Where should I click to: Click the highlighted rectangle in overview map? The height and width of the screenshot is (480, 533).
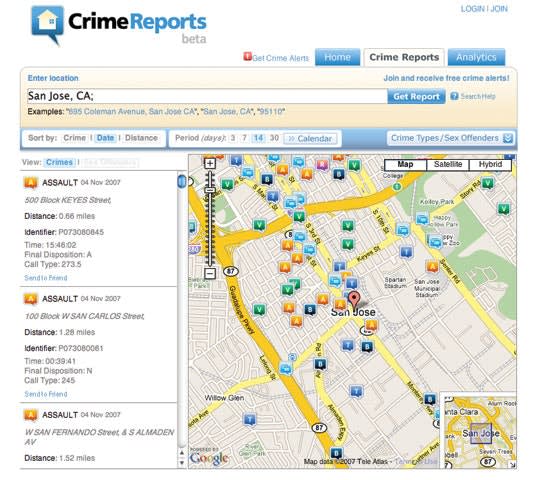(x=481, y=433)
